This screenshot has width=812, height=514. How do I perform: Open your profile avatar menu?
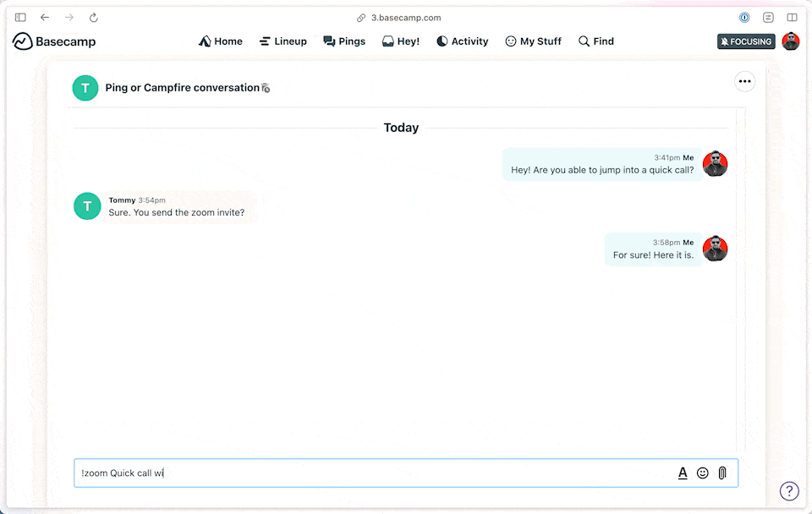[x=791, y=41]
